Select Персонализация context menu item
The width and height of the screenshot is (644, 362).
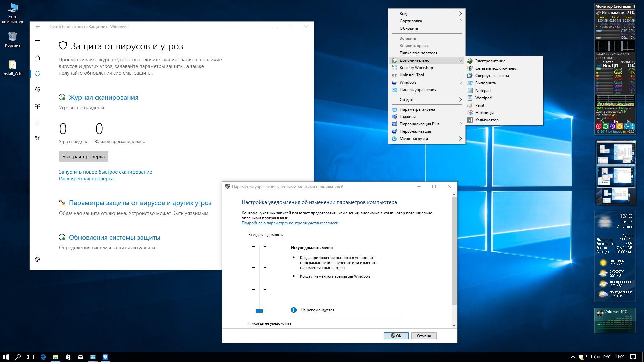[416, 131]
